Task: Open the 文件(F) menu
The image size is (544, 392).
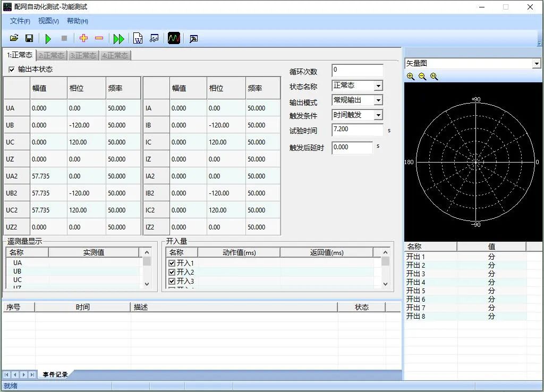Action: (20, 21)
